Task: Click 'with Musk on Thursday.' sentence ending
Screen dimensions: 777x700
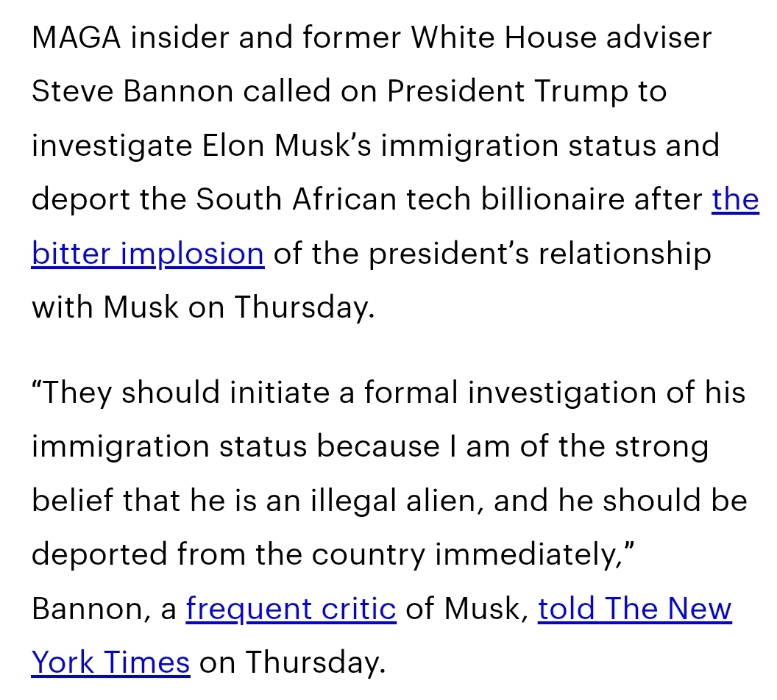Action: [x=203, y=307]
